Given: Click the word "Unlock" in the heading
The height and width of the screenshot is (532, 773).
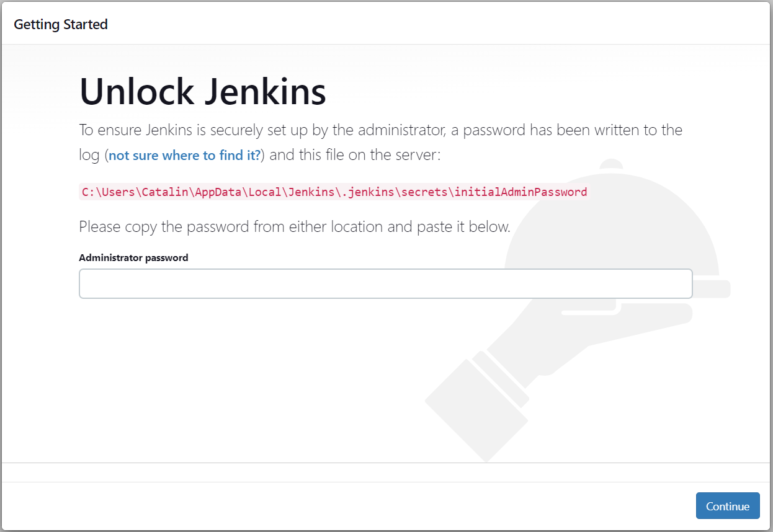Looking at the screenshot, I should pos(137,92).
